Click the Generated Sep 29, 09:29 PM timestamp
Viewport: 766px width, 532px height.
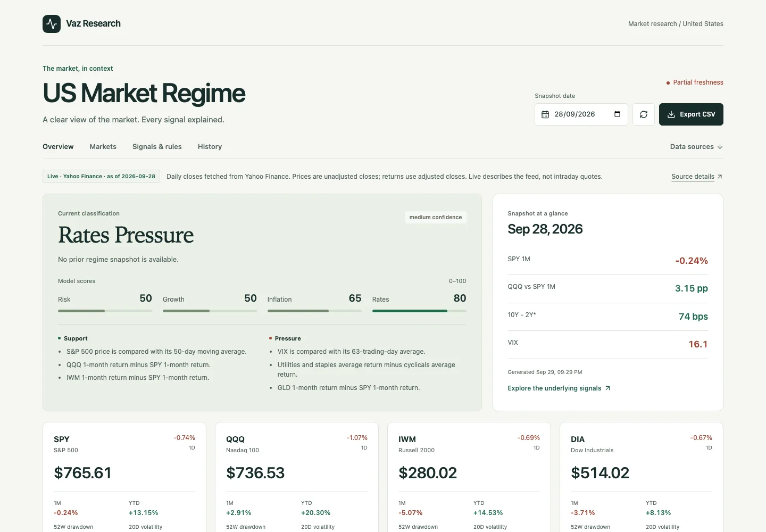point(545,372)
